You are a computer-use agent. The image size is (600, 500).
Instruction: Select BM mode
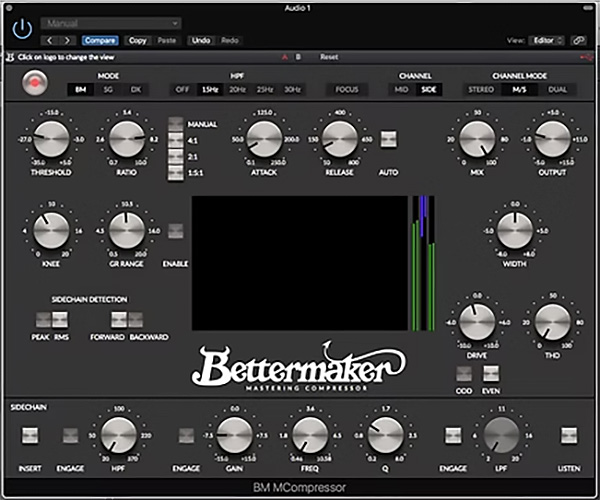tap(81, 90)
